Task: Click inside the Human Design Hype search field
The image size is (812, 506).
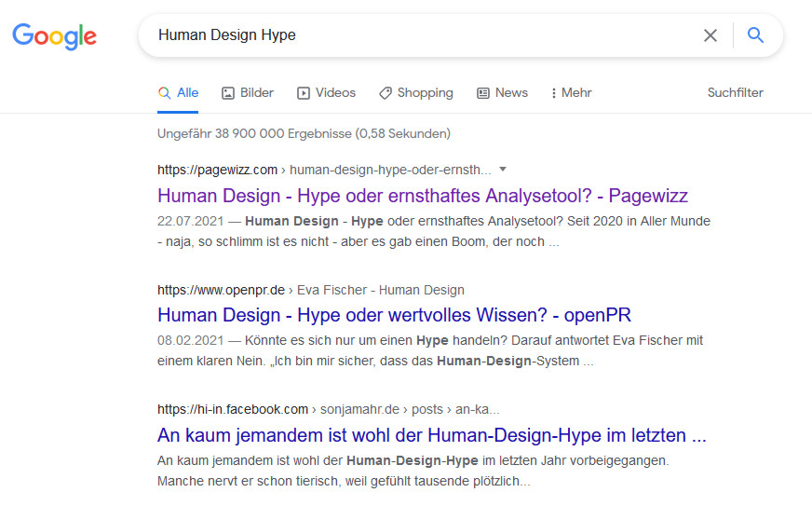Action: click(x=419, y=35)
